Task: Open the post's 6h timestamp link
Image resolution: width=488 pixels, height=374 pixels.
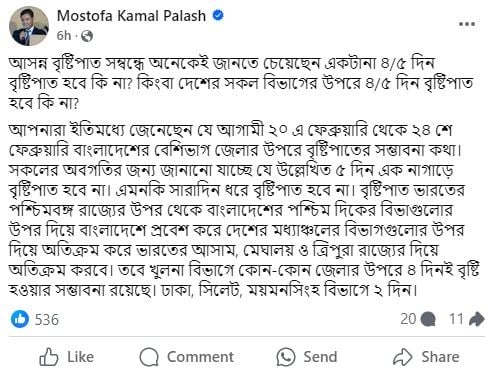Action: point(64,36)
